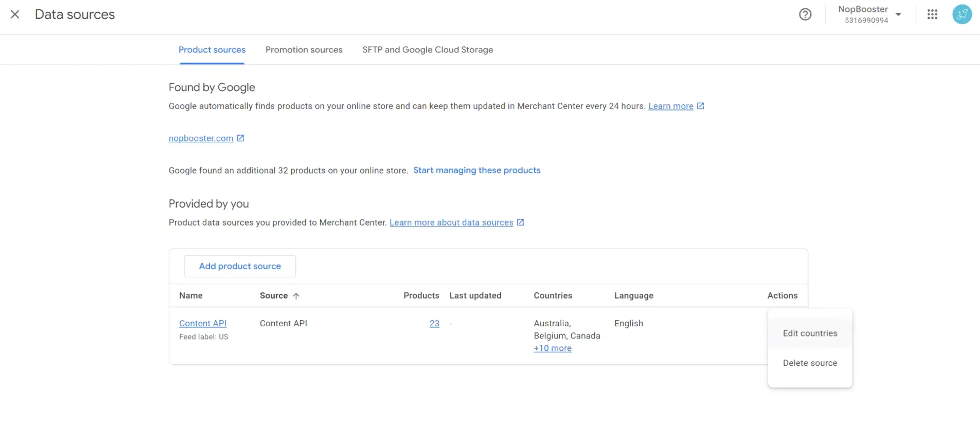Switch to Promotion sources tab
980x436 pixels.
pos(303,50)
